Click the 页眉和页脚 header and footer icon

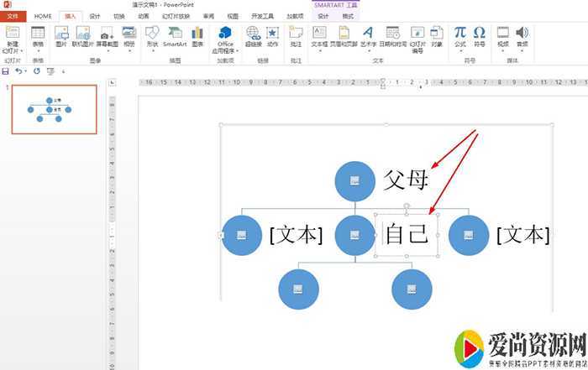pyautogui.click(x=343, y=34)
